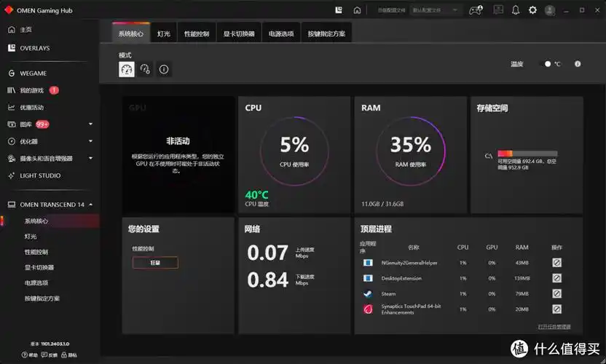The image size is (606, 364).
Task: End the NGenuity2GeneralHelper process
Action: point(556,263)
